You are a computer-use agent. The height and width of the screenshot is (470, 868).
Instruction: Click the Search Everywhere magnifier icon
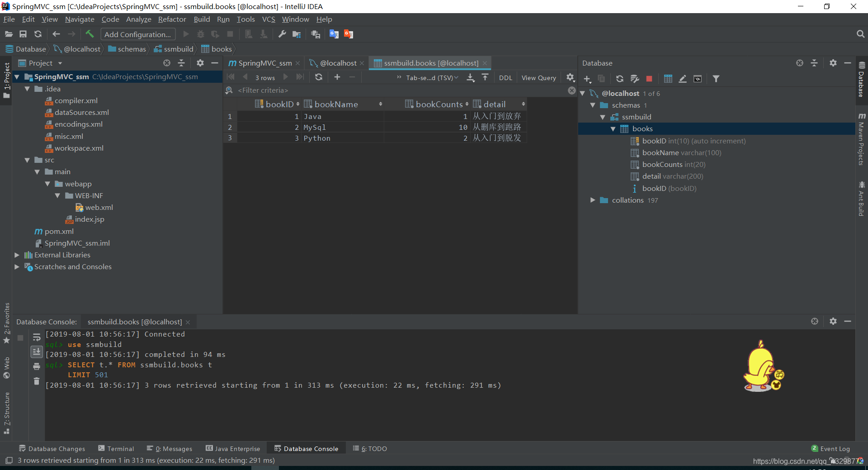(860, 34)
